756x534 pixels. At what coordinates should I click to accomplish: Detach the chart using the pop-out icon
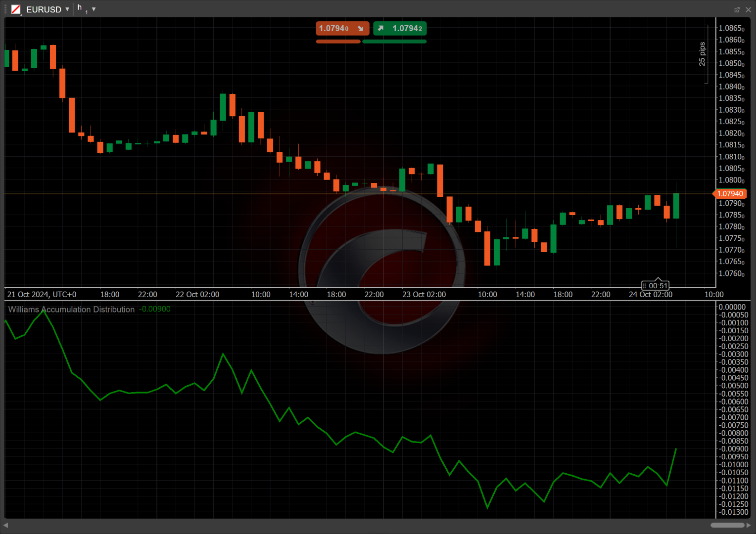tap(737, 10)
